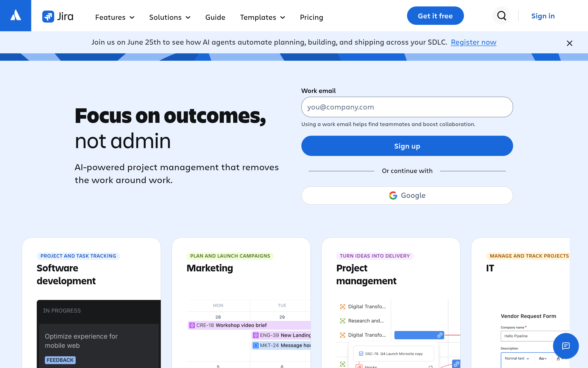
Task: Click the first Digital Transfo... orange icon
Action: point(342,307)
